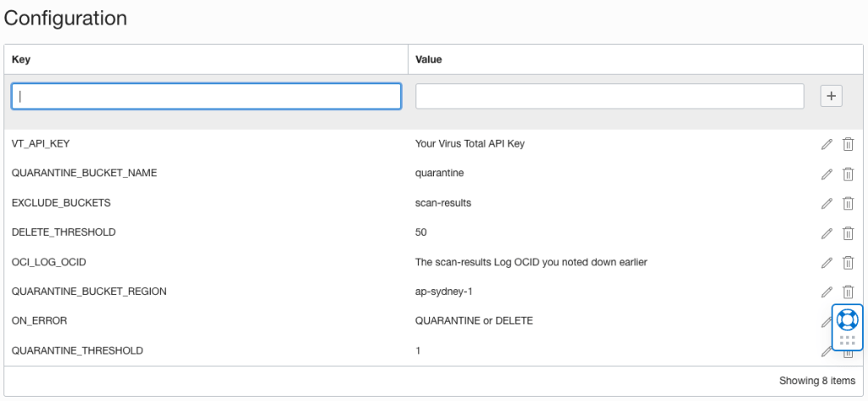Click the new Value input field
The image size is (868, 401).
click(609, 96)
